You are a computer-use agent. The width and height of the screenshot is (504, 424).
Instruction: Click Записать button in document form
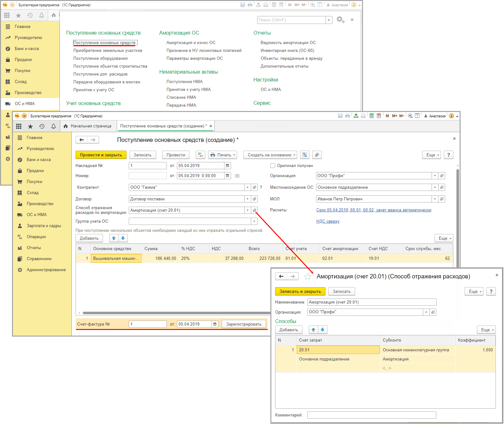[x=143, y=155]
